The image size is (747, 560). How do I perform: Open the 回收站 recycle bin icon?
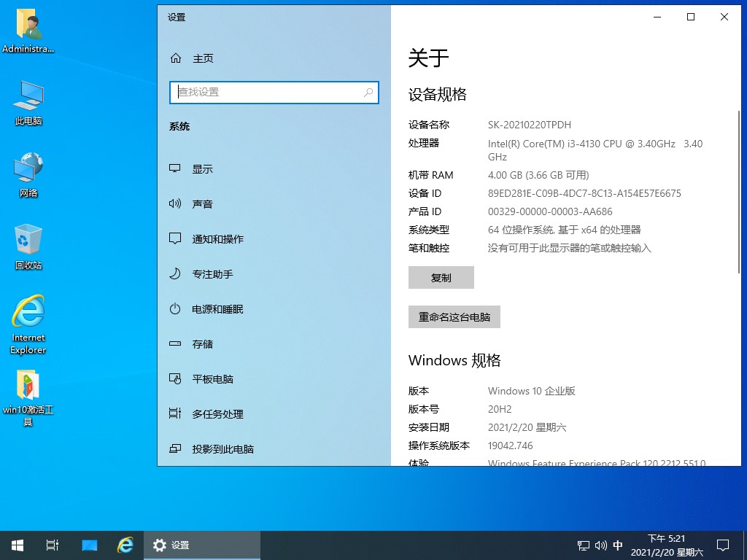[28, 246]
